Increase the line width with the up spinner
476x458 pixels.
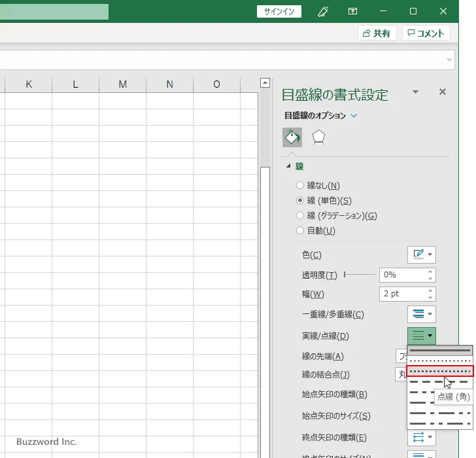[x=430, y=291]
